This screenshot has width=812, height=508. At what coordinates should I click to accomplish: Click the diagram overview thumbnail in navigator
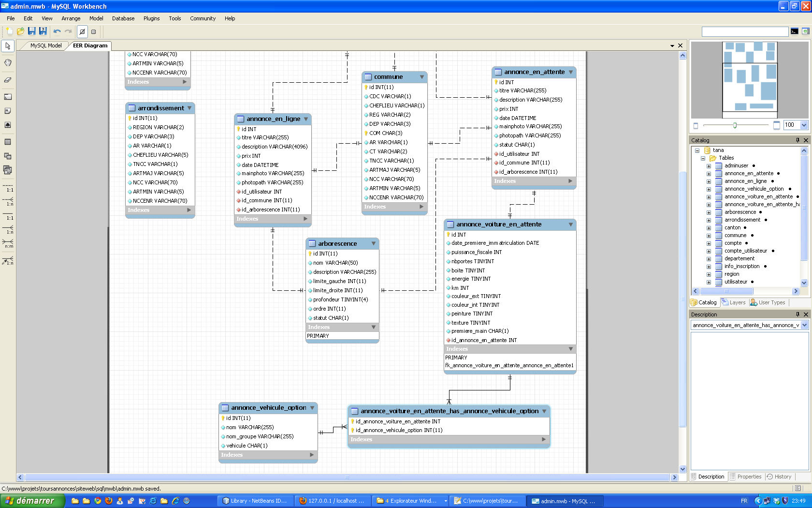(x=750, y=80)
